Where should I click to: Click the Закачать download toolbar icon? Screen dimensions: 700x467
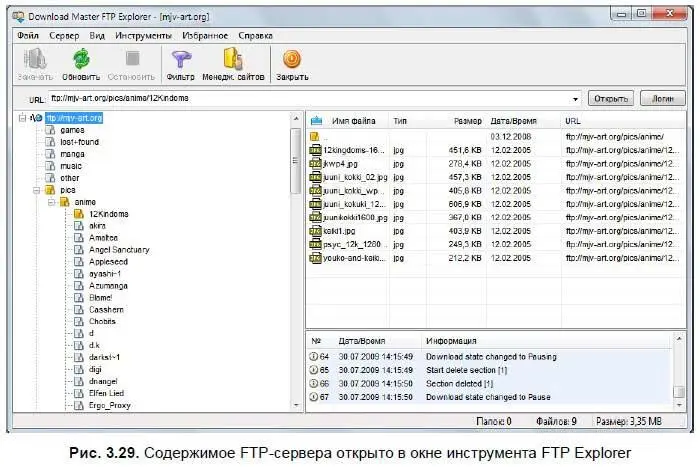(x=34, y=60)
